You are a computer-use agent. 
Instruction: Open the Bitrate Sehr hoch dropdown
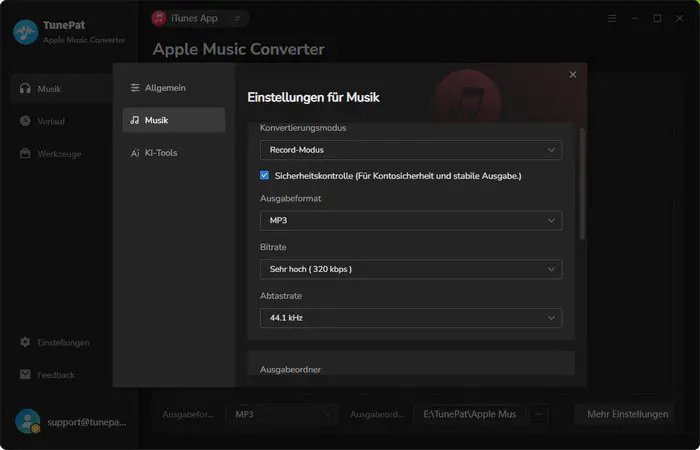tap(411, 269)
